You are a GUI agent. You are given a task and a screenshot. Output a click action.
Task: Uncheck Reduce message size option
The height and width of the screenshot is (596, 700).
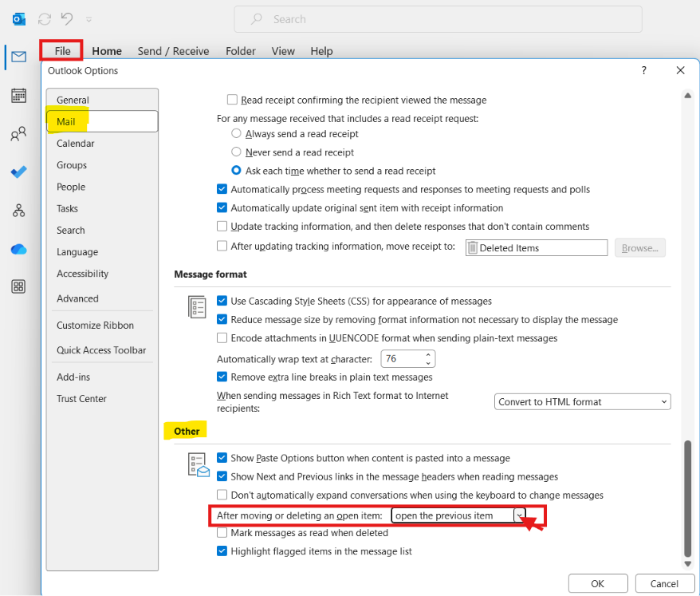click(222, 319)
